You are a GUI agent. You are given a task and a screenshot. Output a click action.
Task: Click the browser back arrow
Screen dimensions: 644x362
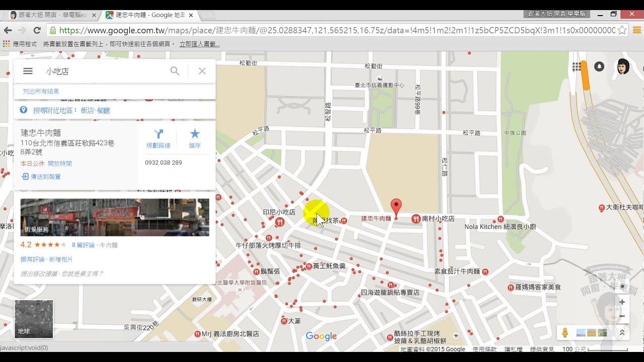pyautogui.click(x=8, y=30)
